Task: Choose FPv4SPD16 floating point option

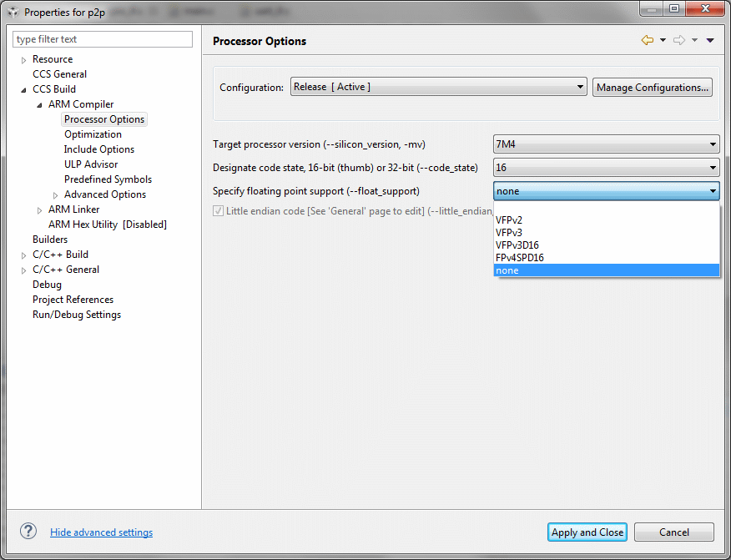Action: 520,258
